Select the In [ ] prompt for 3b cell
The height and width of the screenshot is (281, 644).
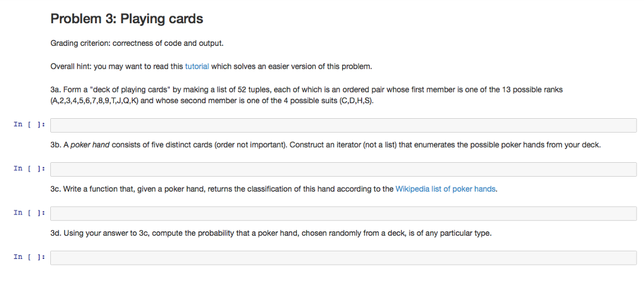coord(30,168)
